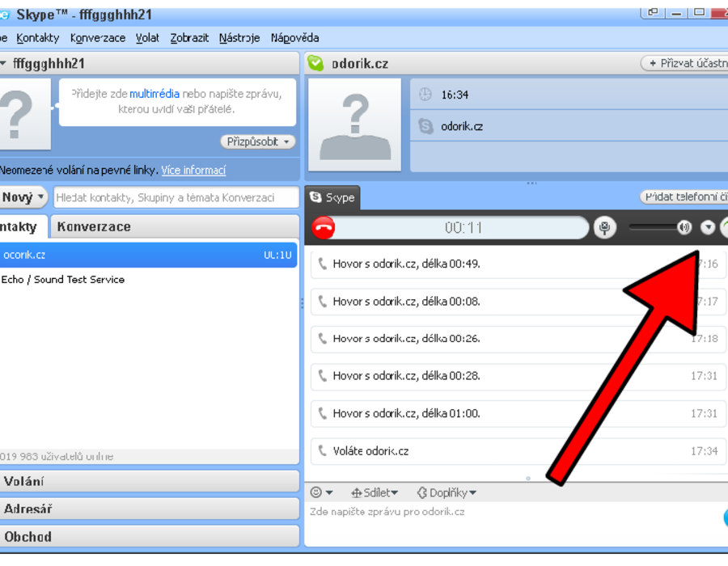
Task: Open the Kontakty menu
Action: point(37,38)
